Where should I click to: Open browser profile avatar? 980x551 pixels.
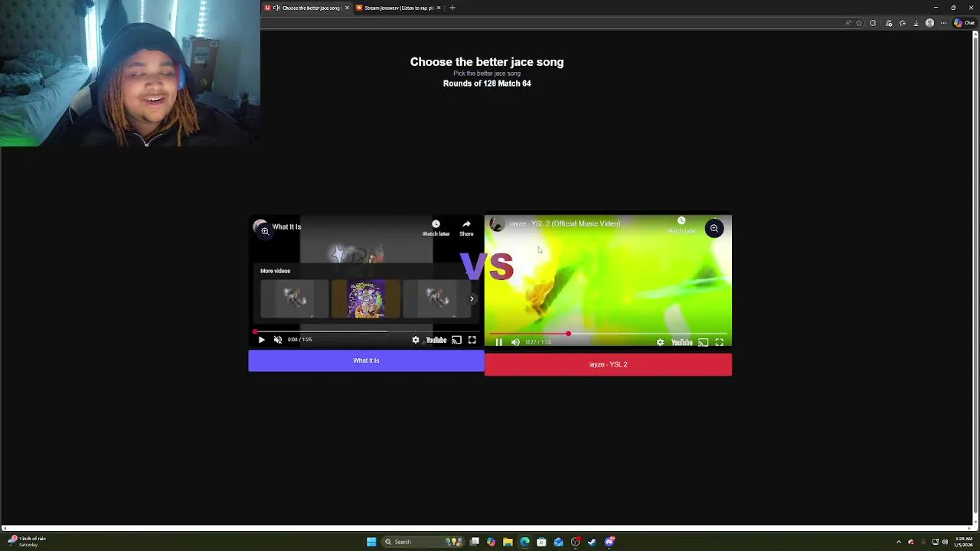(x=929, y=23)
